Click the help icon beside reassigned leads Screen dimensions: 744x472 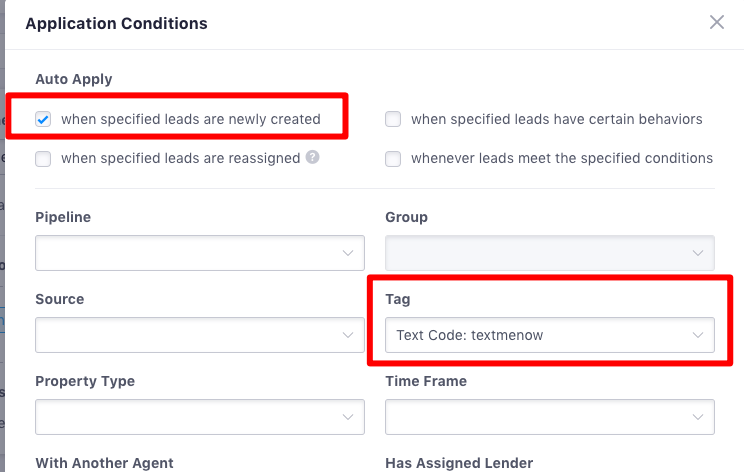[312, 157]
